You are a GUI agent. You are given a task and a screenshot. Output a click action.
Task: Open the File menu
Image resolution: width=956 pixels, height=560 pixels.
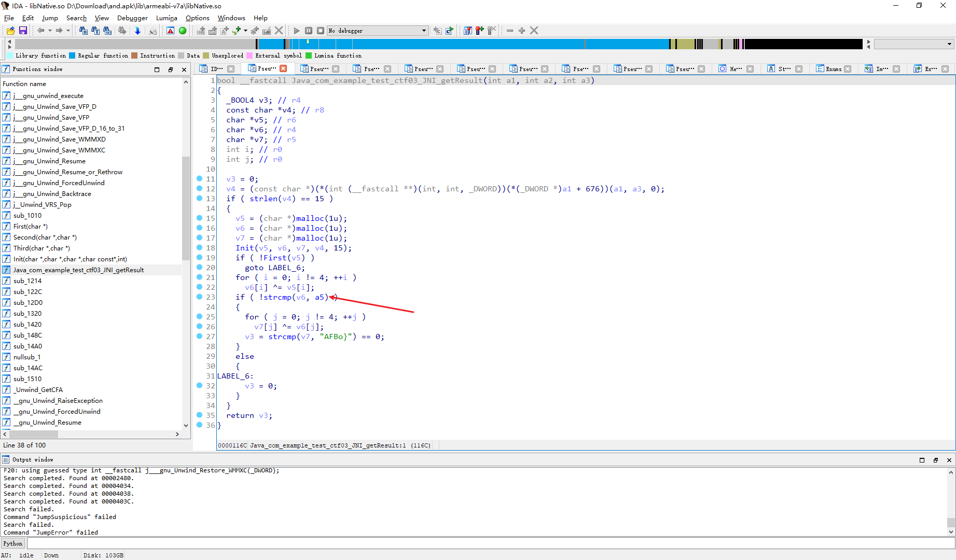tap(9, 18)
